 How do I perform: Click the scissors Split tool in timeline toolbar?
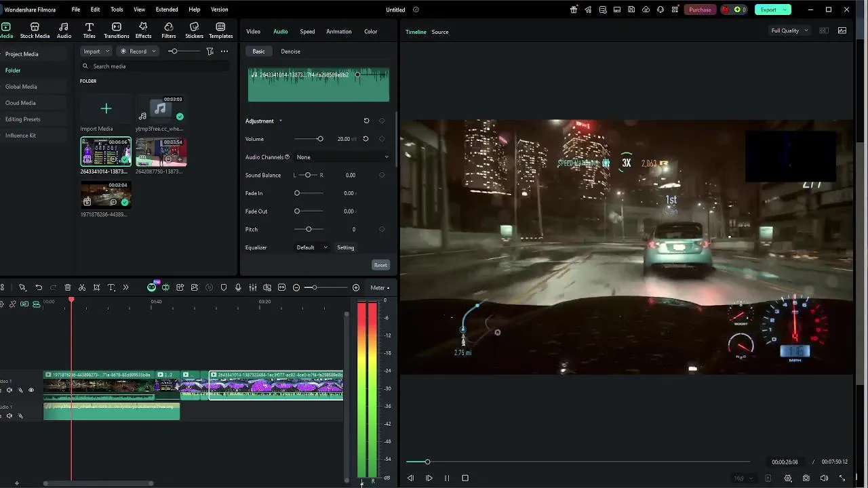82,288
